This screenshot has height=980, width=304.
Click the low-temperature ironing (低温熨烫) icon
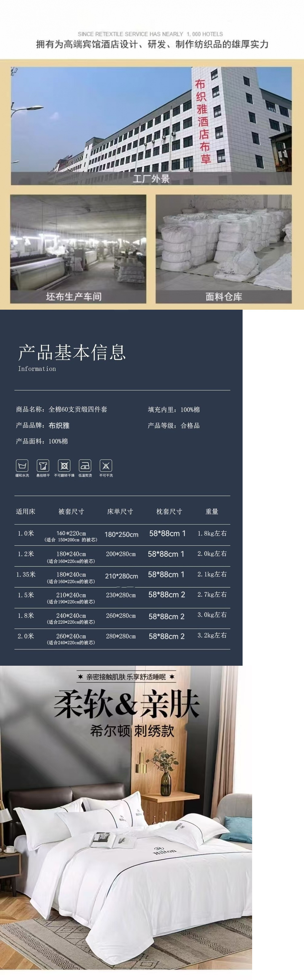[85, 465]
